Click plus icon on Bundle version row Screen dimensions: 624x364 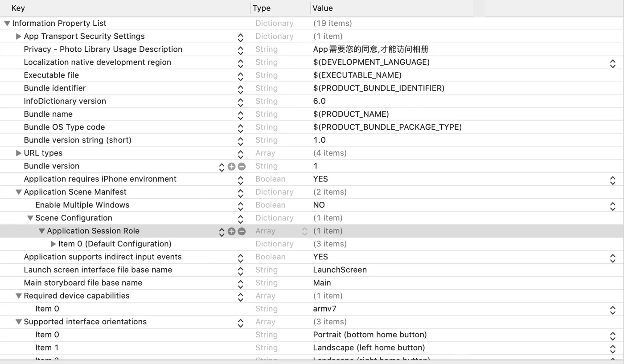[231, 166]
